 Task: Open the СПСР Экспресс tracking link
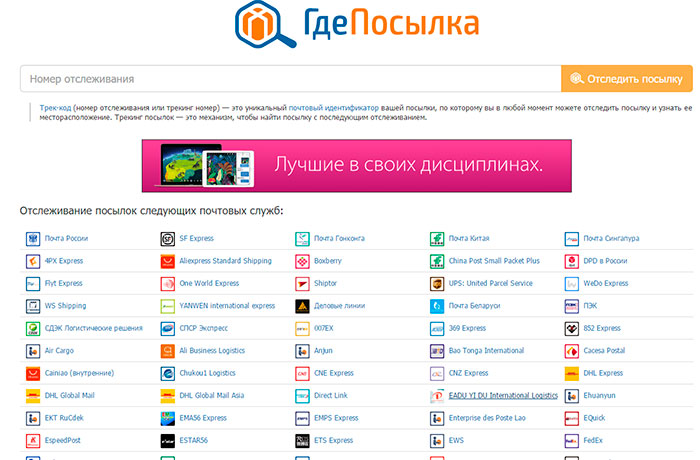[204, 328]
